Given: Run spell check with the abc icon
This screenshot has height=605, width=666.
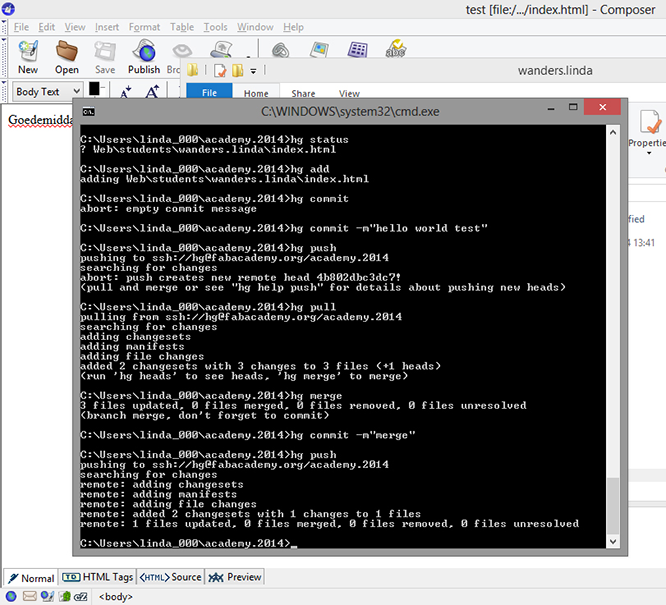Looking at the screenshot, I should (395, 49).
